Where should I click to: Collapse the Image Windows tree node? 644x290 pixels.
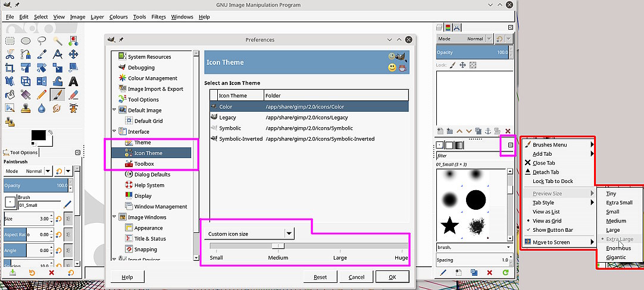click(114, 218)
